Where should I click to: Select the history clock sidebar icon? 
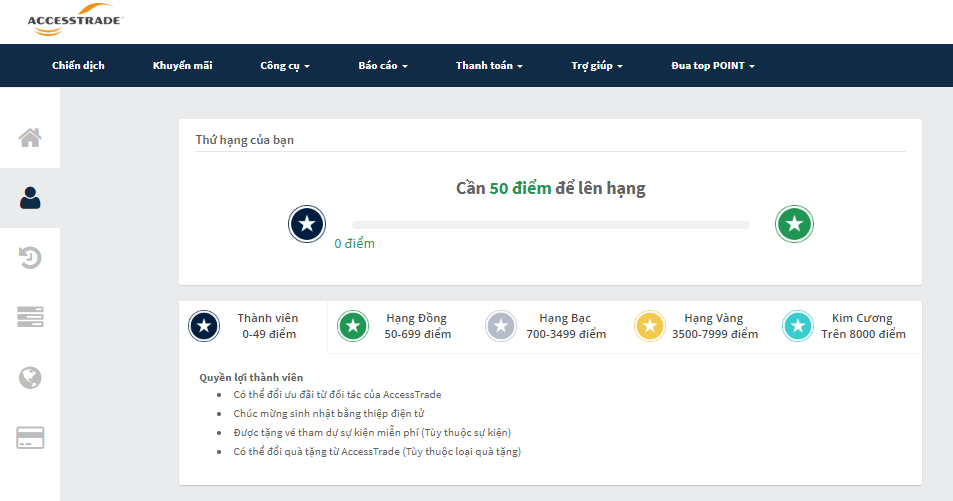(30, 258)
